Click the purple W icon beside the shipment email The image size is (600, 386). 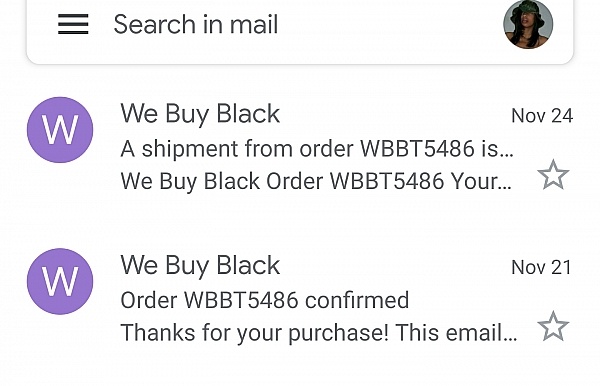(x=60, y=130)
